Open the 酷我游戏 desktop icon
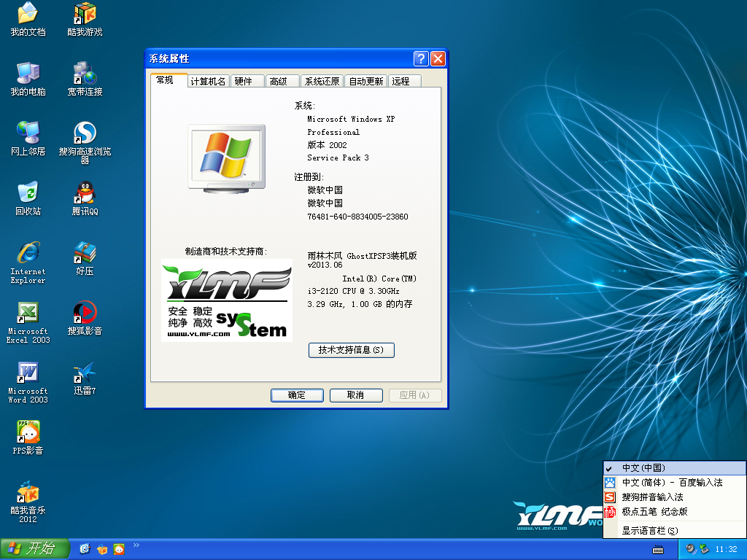 [x=85, y=19]
